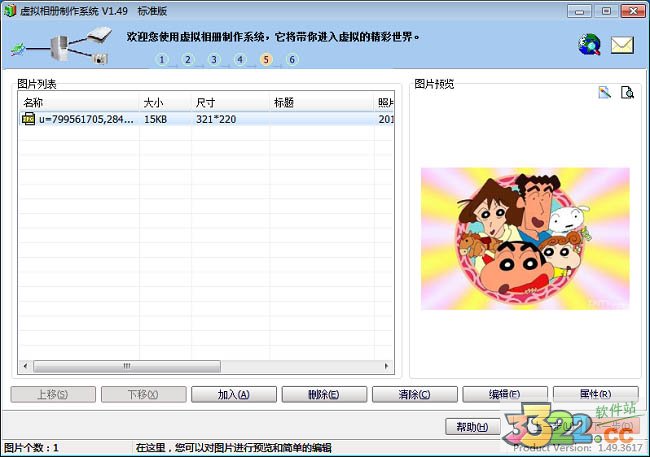Click the horizontal scrollbar thumb in list
Screen dimensions: 650x457
point(127,366)
